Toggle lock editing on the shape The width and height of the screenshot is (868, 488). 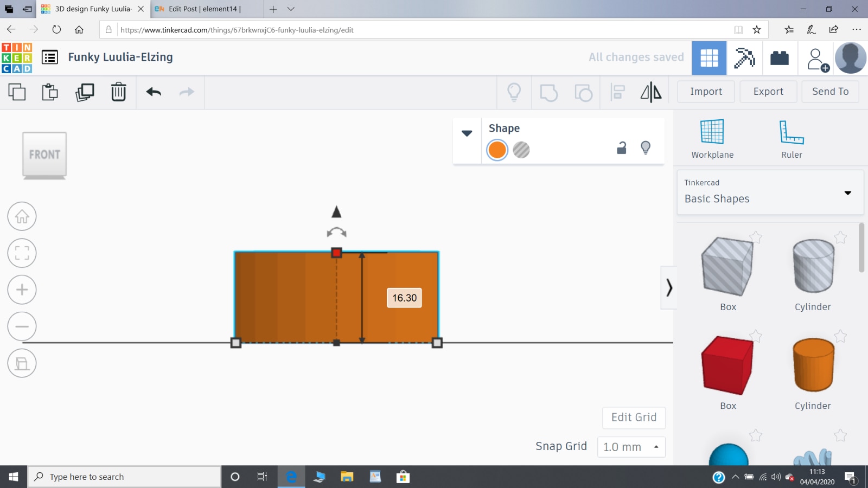622,147
